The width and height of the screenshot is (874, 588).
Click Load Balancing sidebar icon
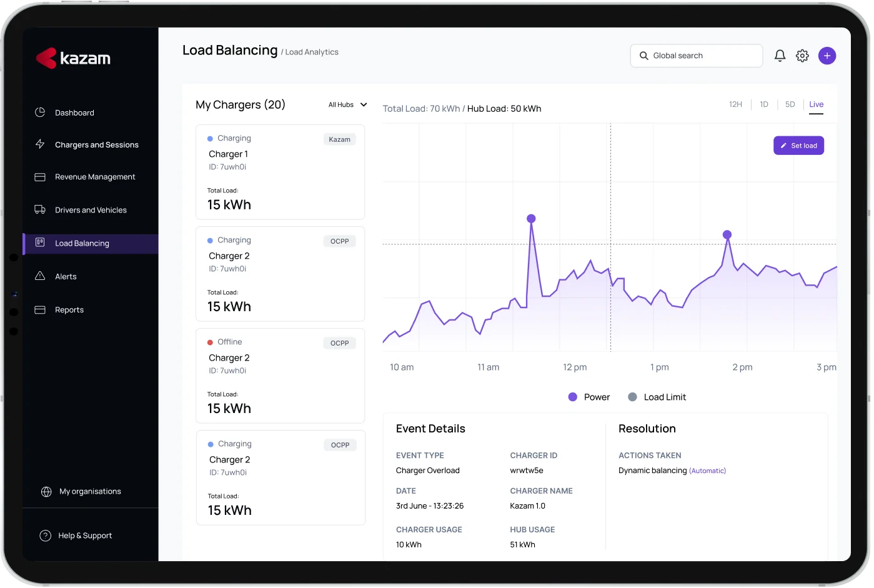click(x=40, y=242)
